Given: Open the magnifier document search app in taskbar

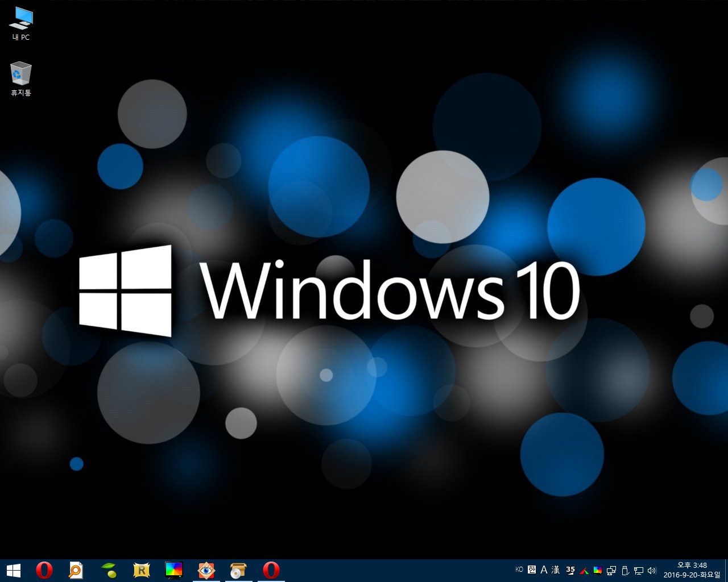Looking at the screenshot, I should (76, 570).
